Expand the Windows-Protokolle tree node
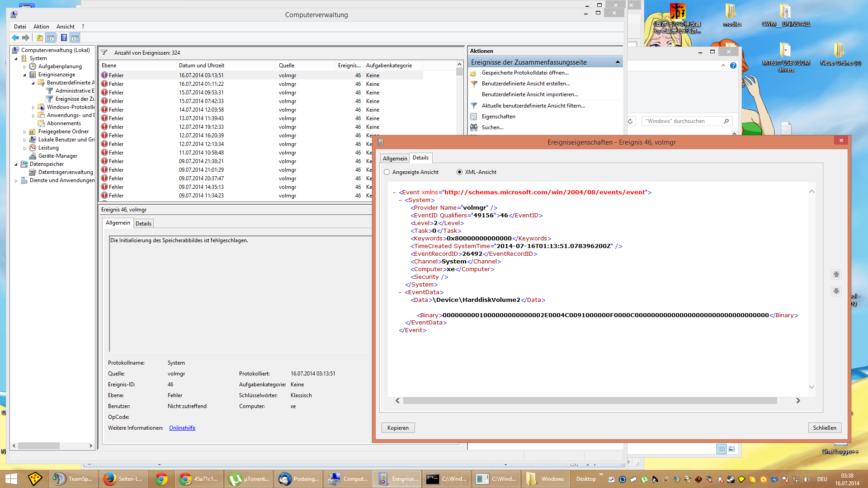Screen dimensions: 868x488 [x=33, y=108]
